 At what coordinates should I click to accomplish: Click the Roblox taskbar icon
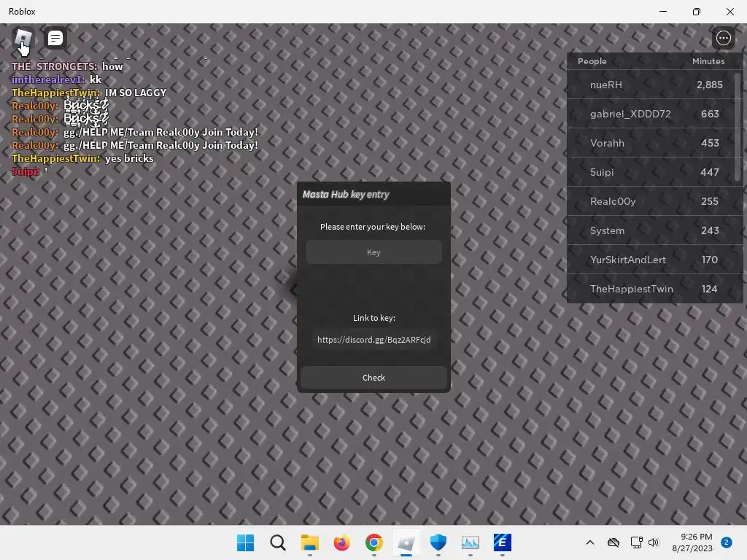[406, 542]
